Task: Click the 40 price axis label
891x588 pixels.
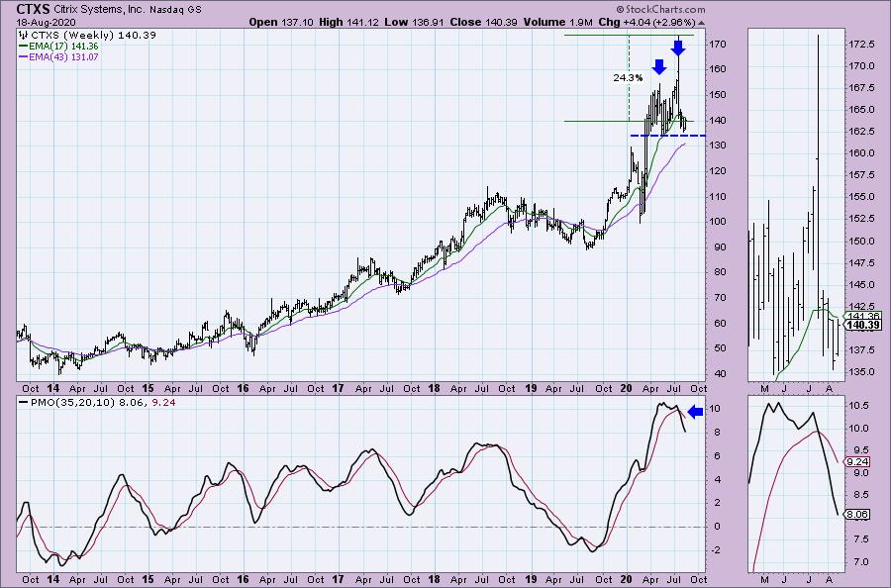Action: [x=720, y=374]
